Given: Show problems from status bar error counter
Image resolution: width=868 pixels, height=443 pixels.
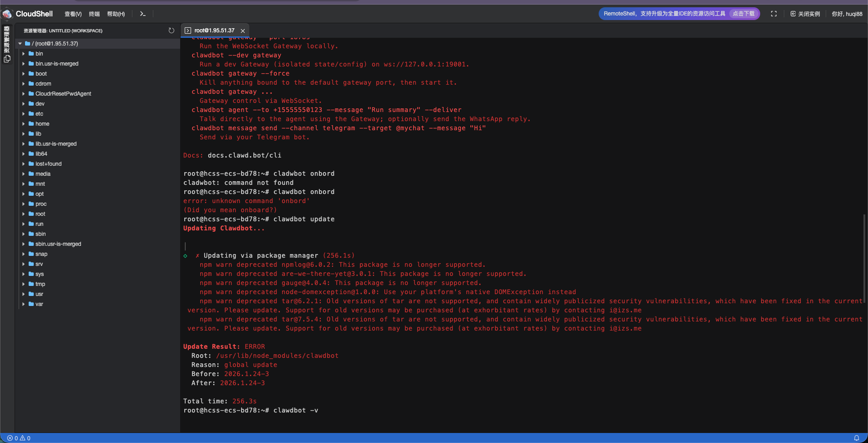Looking at the screenshot, I should (19, 438).
